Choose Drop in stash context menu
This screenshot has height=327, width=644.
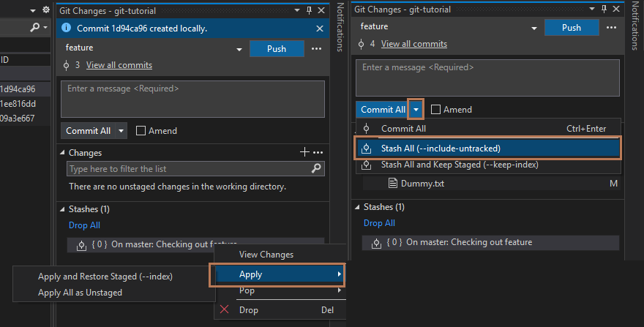280,310
